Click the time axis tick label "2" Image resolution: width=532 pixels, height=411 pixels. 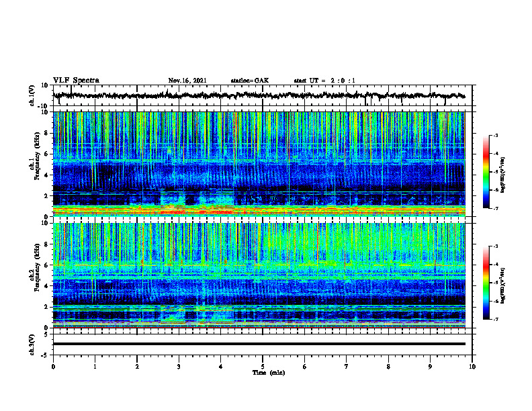click(137, 367)
